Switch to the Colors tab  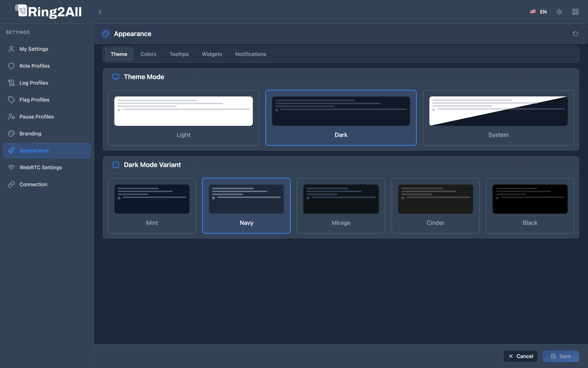click(148, 54)
